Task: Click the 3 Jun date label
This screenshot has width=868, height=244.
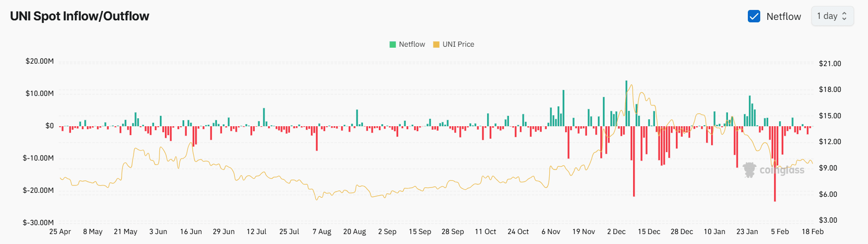Action: 158,232
